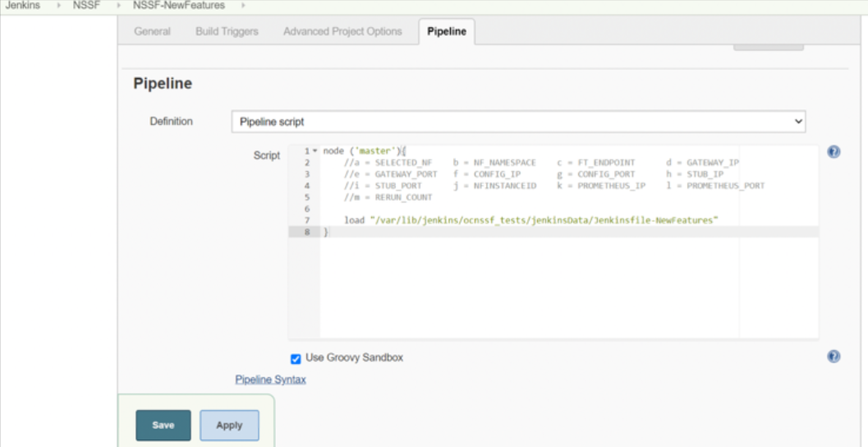Switch to the General tab
Image resolution: width=868 pixels, height=447 pixels.
click(152, 31)
